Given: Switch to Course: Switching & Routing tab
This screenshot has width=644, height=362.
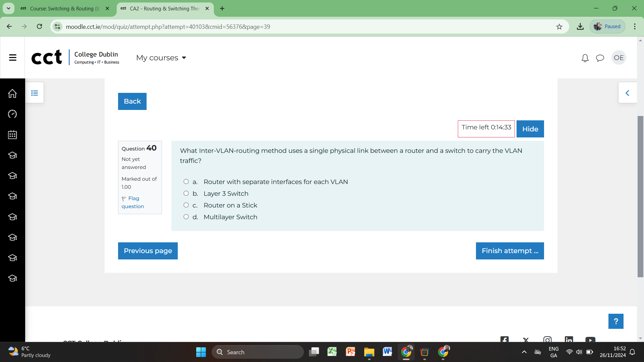Looking at the screenshot, I should click(x=64, y=9).
